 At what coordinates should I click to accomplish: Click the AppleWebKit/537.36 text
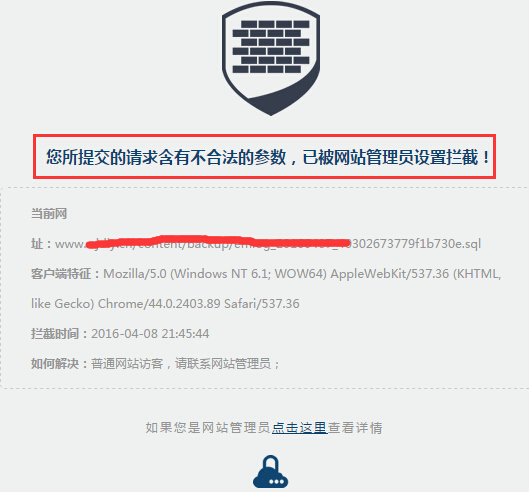[390, 274]
